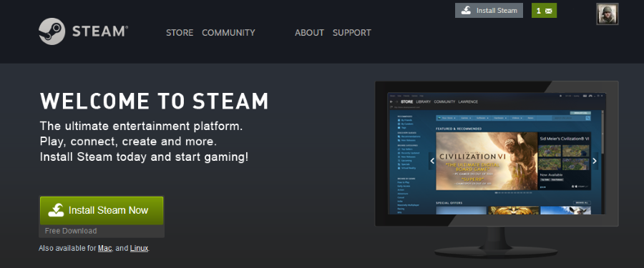Open the user profile avatar
Image resolution: width=644 pixels, height=268 pixels.
[x=607, y=14]
